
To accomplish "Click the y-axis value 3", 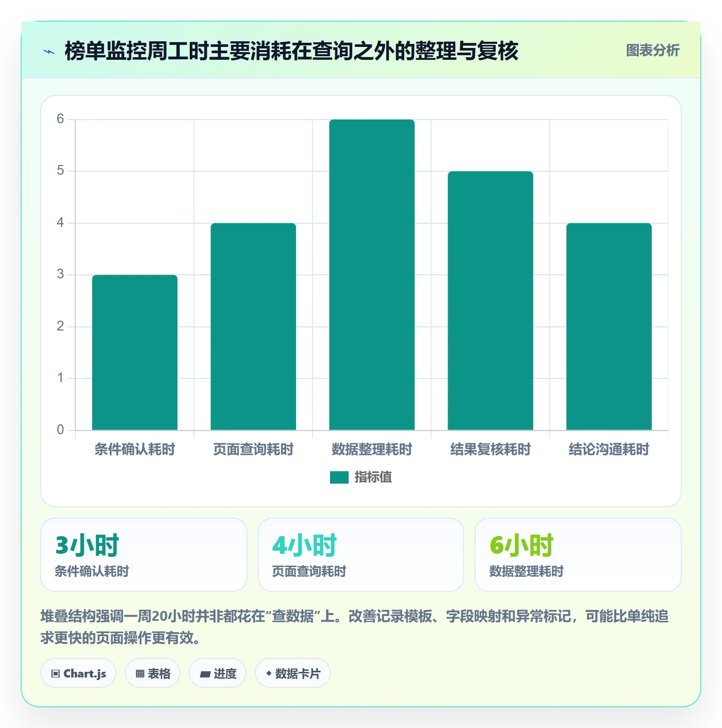I will [x=60, y=274].
